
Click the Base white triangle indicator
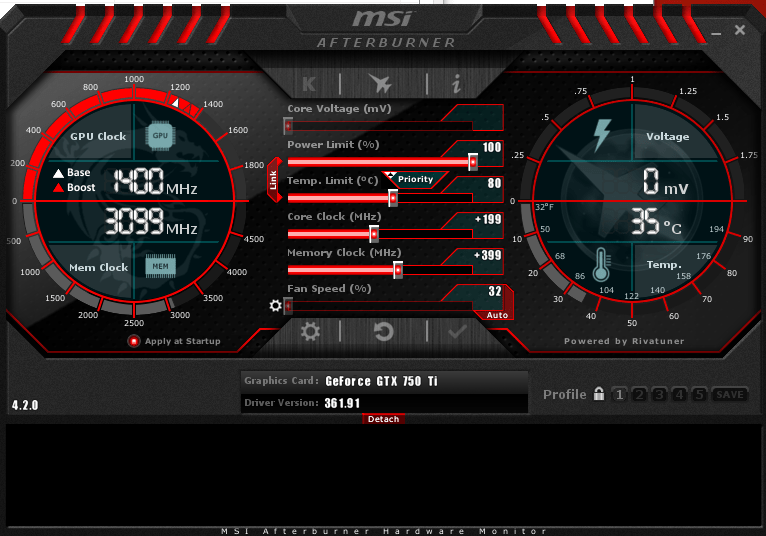click(x=59, y=173)
